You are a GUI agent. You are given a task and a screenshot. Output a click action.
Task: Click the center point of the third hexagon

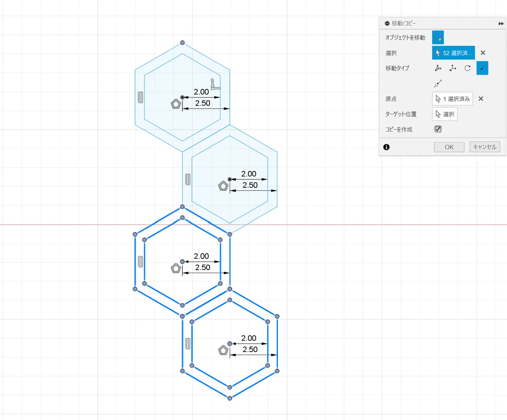[x=182, y=262]
